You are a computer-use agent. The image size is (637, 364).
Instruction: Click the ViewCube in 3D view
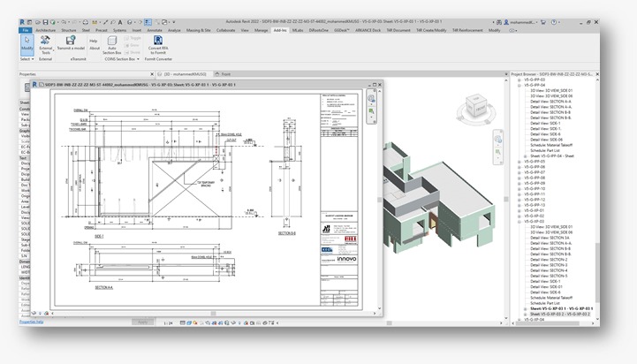475,108
